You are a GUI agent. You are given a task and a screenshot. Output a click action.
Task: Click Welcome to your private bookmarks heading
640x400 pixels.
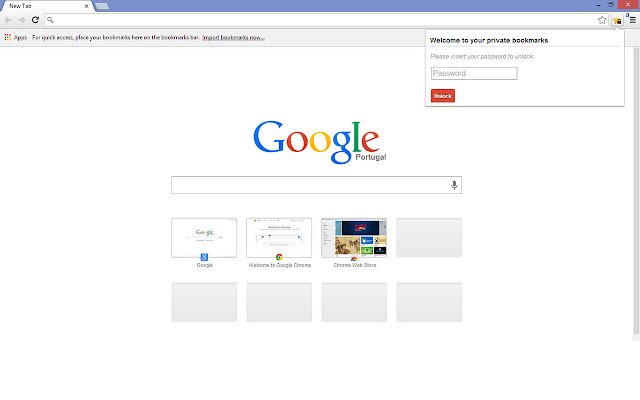tap(489, 40)
